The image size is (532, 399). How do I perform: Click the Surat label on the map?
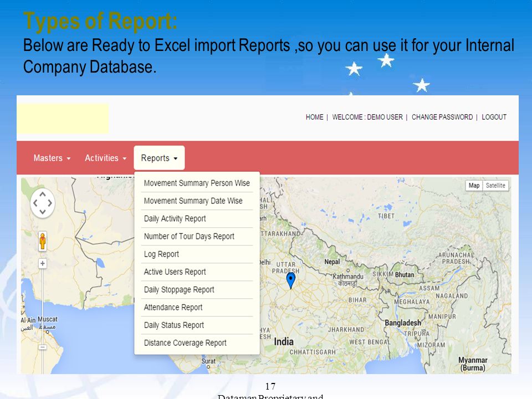click(208, 361)
